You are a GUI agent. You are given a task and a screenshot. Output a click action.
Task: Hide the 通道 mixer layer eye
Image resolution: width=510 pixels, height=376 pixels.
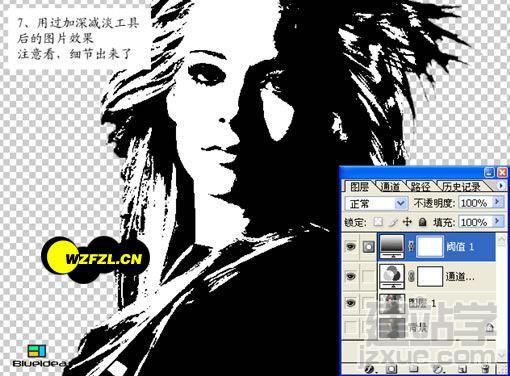(x=351, y=276)
